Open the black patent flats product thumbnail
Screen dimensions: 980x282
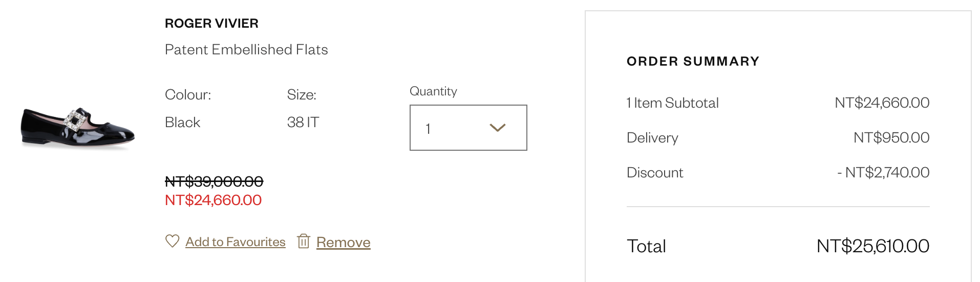(77, 128)
